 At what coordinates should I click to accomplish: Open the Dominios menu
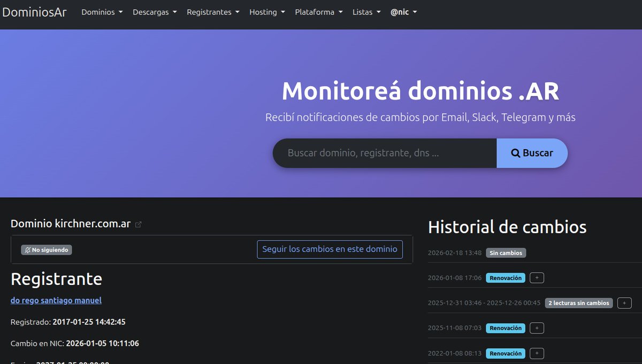101,12
